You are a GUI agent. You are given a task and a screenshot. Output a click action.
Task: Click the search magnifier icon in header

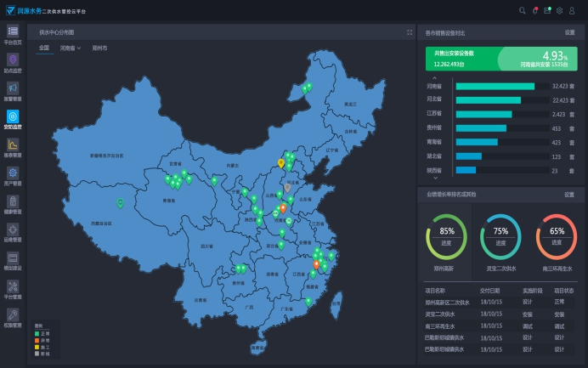523,10
